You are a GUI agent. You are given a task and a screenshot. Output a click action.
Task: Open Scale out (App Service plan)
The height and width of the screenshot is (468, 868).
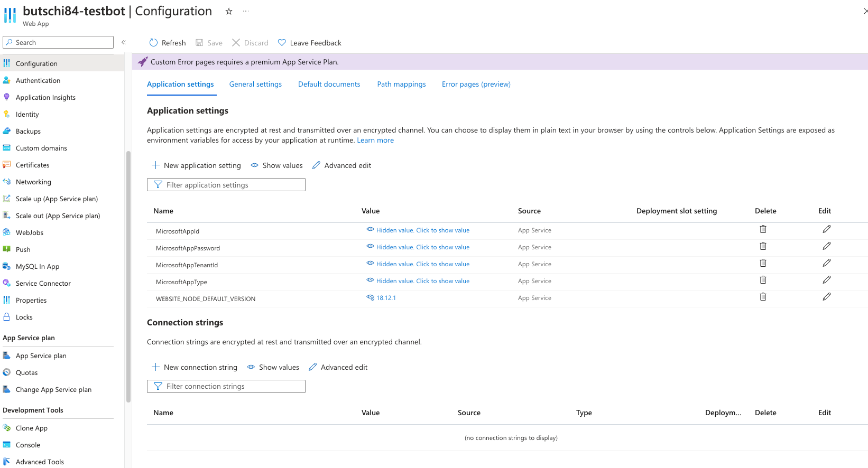pyautogui.click(x=58, y=216)
